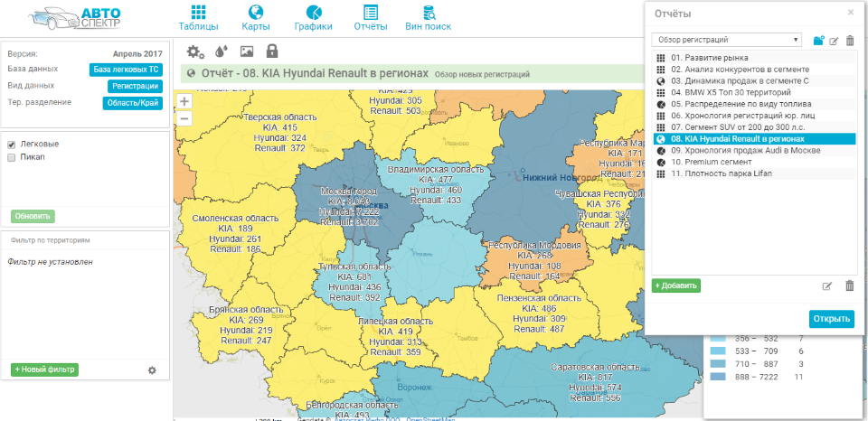Click the padlock icon above the map

271,52
